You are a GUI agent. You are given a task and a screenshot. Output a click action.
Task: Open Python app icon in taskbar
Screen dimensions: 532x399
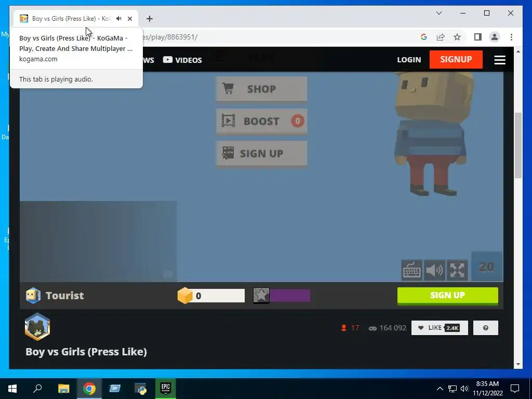(140, 389)
